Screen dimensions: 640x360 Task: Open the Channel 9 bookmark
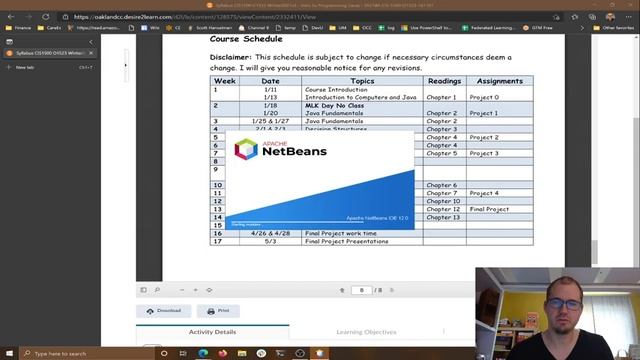click(254, 28)
